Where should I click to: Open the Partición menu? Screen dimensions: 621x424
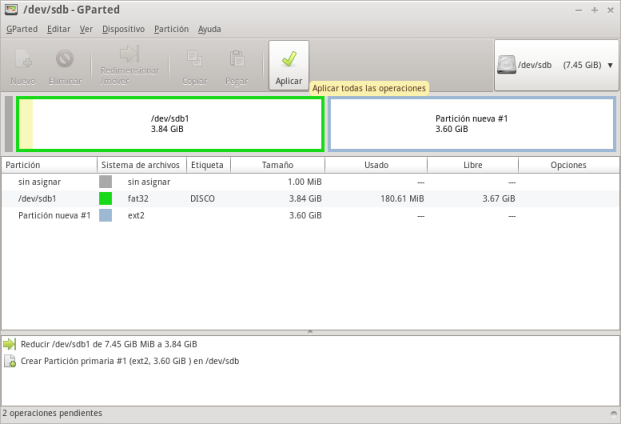(171, 29)
